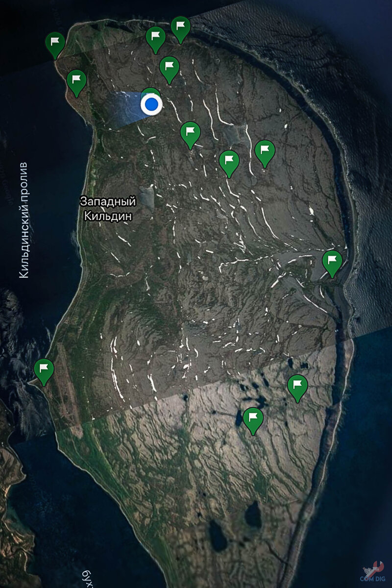Tap the 'Кильдинский пролив' strait label
The image size is (392, 588).
click(24, 220)
